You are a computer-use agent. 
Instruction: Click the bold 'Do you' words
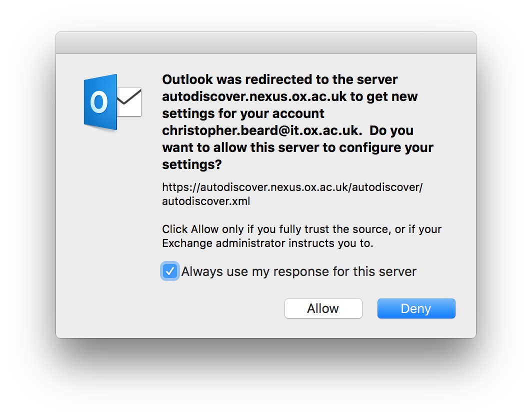click(391, 130)
